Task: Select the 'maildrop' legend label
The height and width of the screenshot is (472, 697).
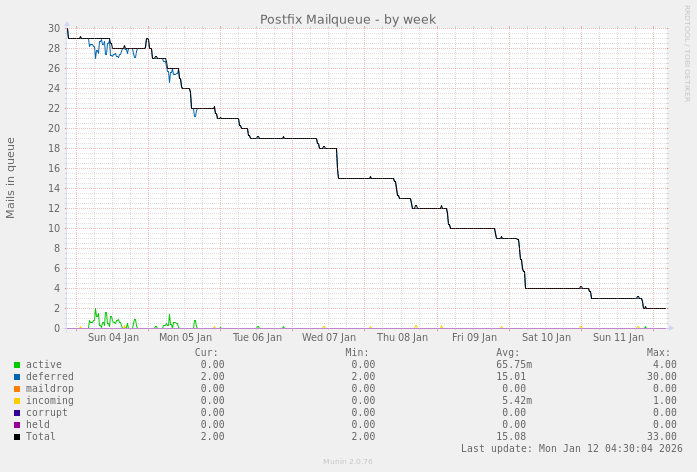Action: (49, 388)
